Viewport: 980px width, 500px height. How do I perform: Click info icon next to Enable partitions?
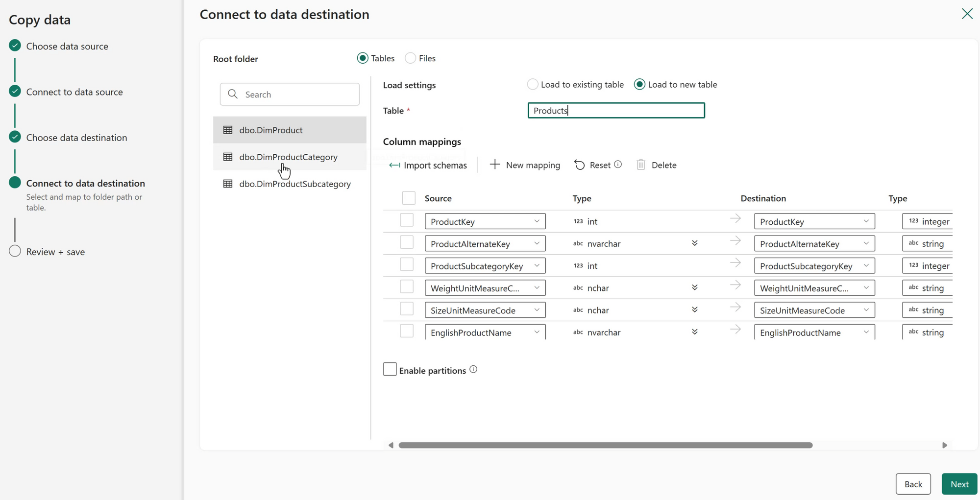(x=473, y=370)
